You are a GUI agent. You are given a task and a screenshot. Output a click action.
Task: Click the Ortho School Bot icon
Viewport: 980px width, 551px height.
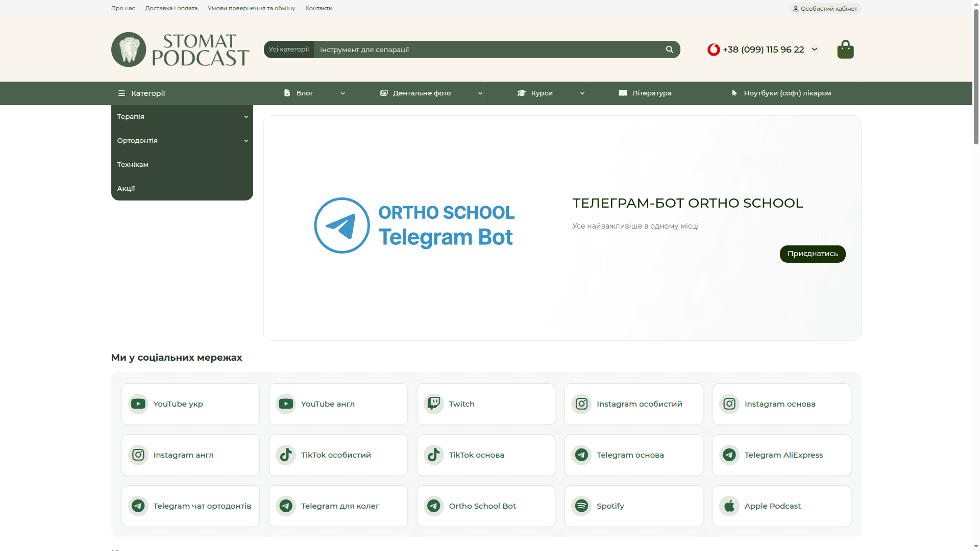[434, 506]
